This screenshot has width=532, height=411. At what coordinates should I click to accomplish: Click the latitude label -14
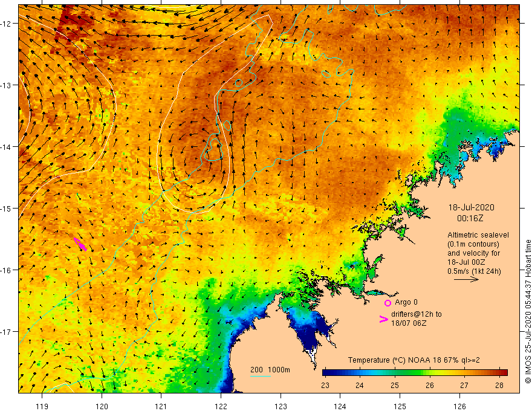(7, 147)
